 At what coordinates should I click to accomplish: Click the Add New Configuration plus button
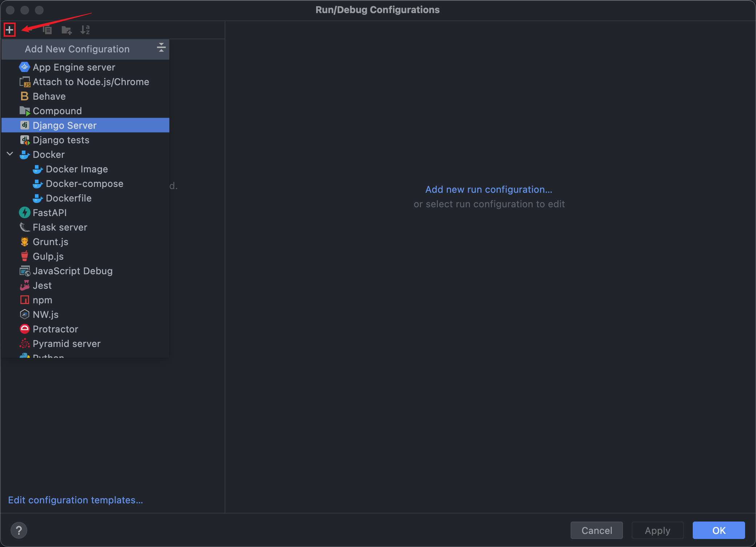pos(9,29)
